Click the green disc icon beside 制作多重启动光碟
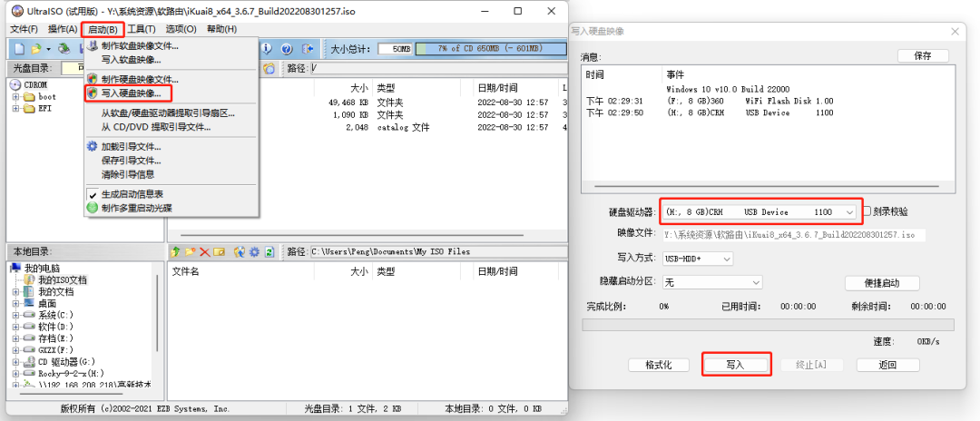This screenshot has width=980, height=421. [x=93, y=208]
